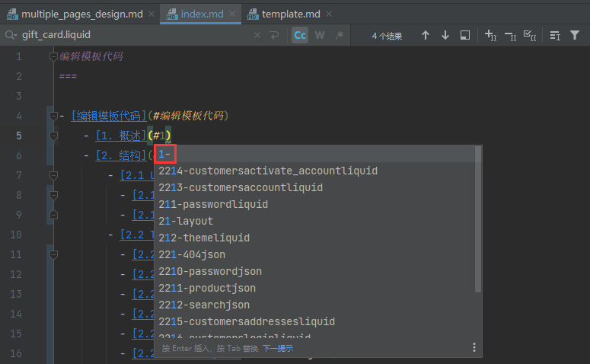The height and width of the screenshot is (364, 590).
Task: Switch to the multiple_pages_design.md tab
Action: point(75,14)
